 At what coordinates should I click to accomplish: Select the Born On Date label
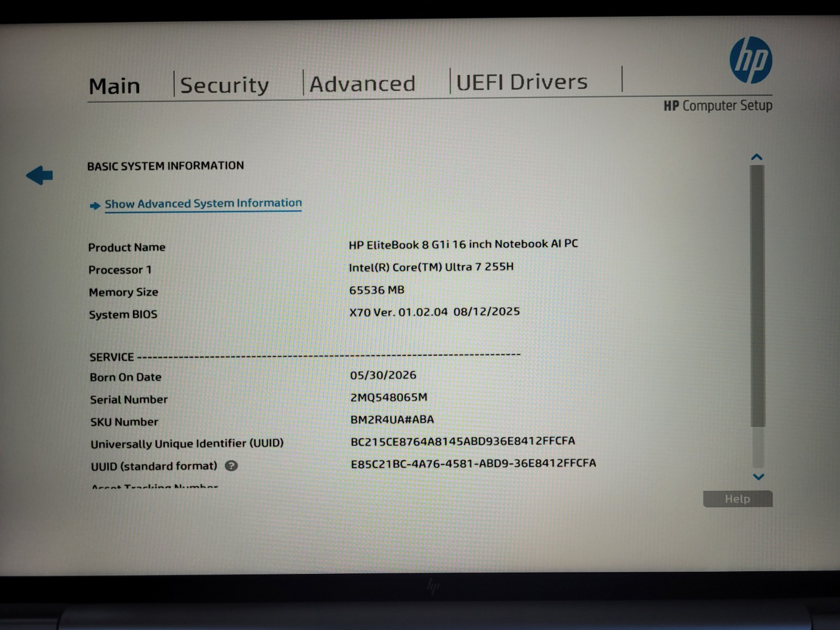coord(125,377)
